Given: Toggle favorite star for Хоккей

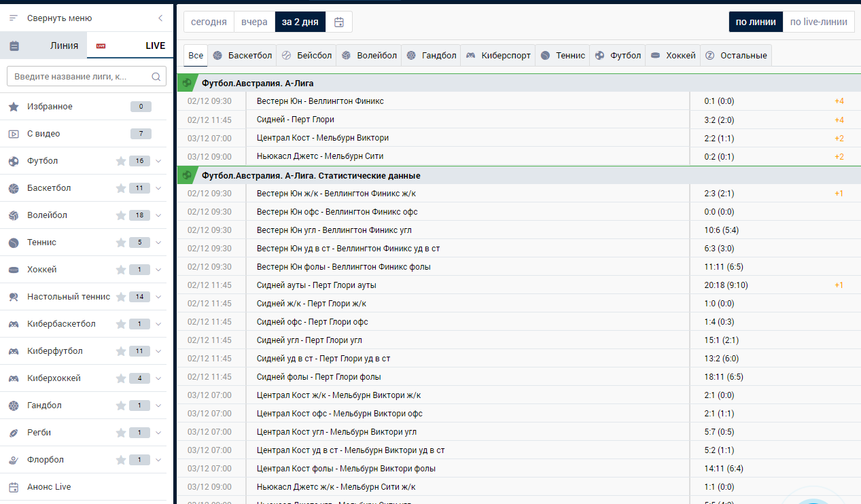Looking at the screenshot, I should point(121,270).
